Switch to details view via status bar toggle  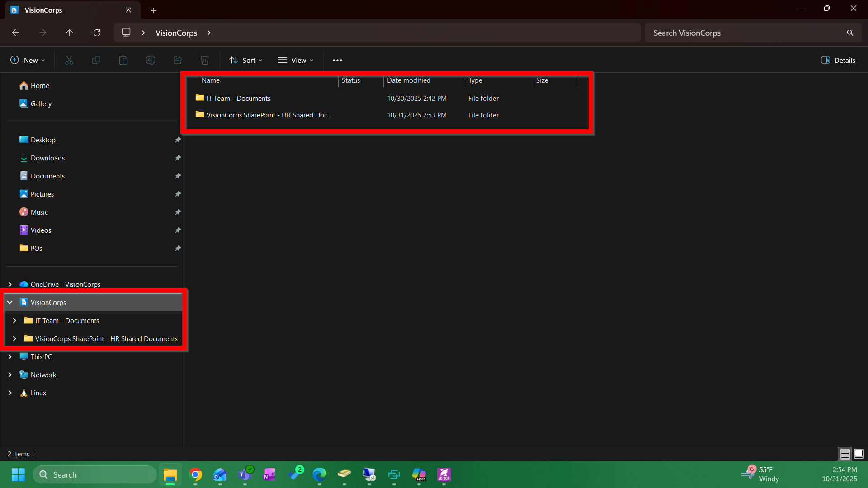coord(845,454)
